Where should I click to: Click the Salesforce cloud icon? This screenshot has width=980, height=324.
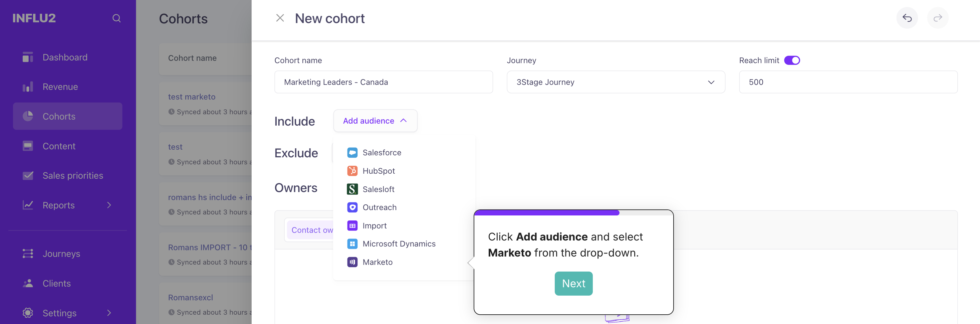(352, 153)
